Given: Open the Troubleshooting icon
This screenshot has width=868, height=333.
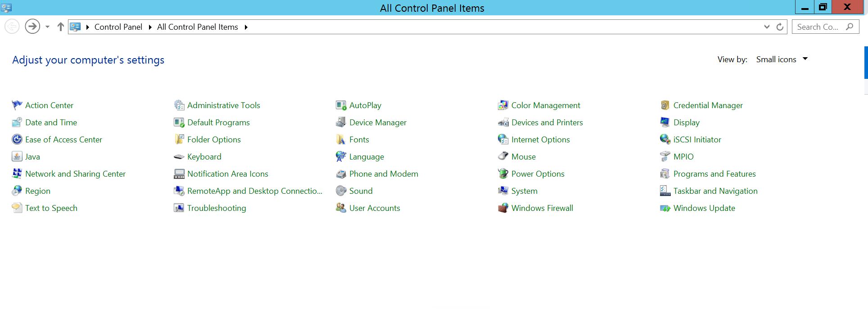Looking at the screenshot, I should click(x=179, y=208).
